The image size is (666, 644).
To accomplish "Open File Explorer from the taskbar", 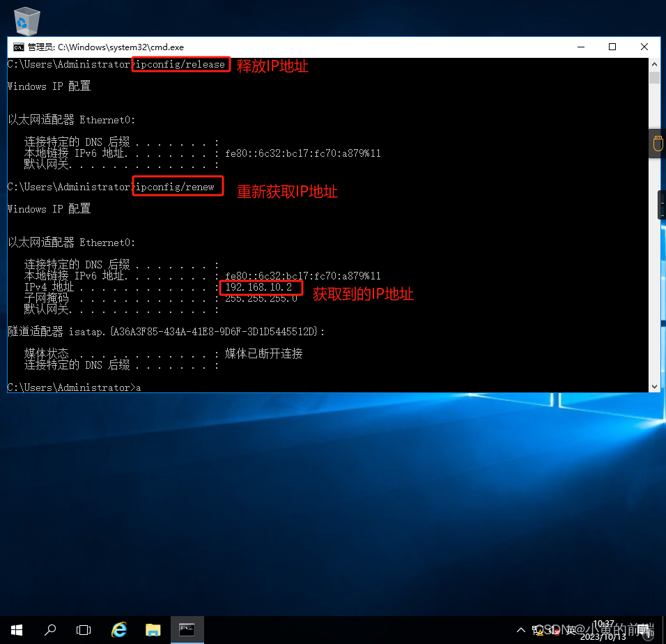I will (153, 629).
